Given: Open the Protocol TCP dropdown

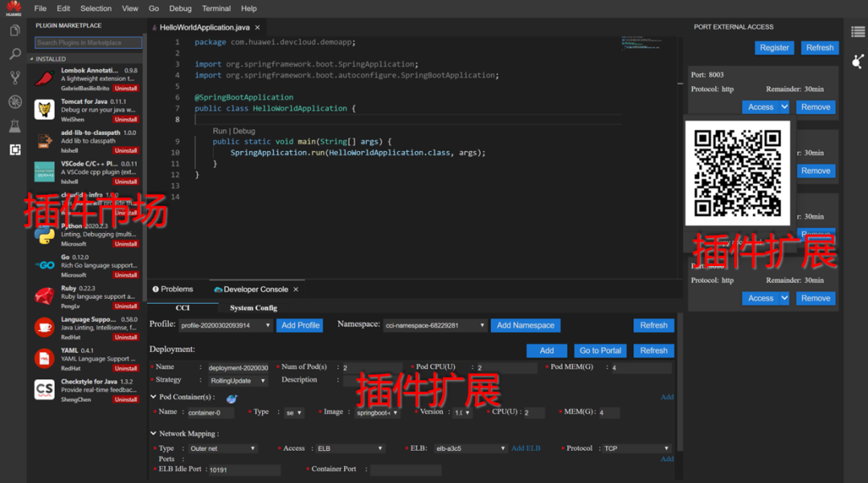Looking at the screenshot, I should click(636, 448).
